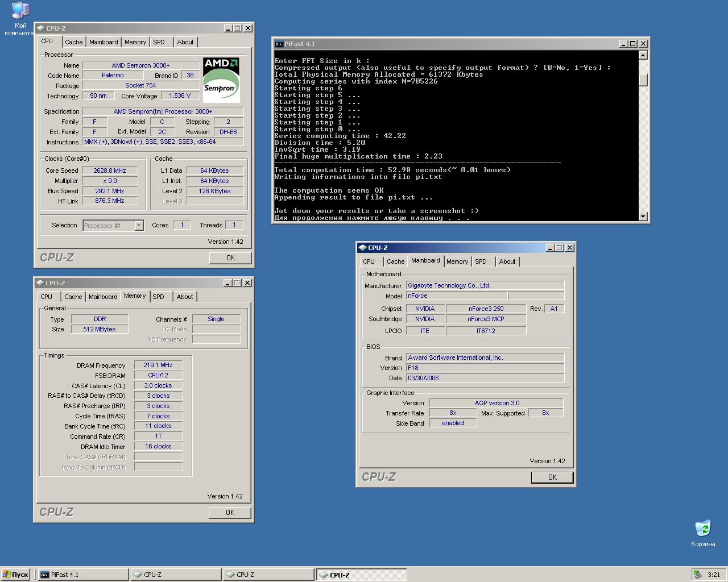Click the HT Link value 876.3 MHz

tap(110, 201)
